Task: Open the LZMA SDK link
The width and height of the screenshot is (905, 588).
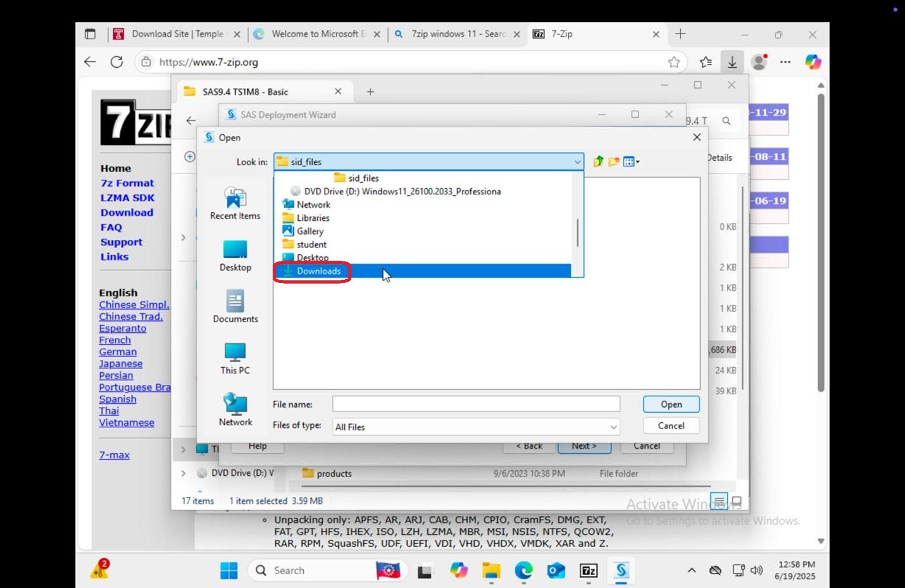Action: click(x=127, y=197)
